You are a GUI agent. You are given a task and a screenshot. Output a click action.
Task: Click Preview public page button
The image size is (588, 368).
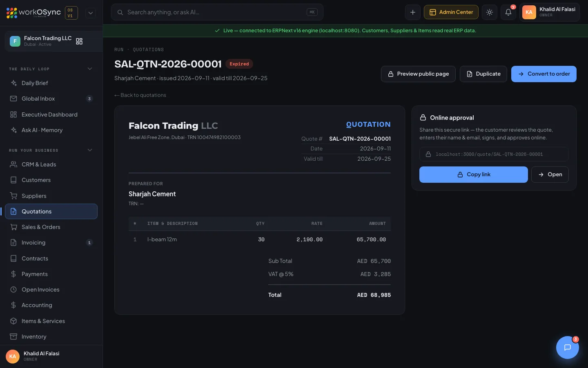pos(418,74)
